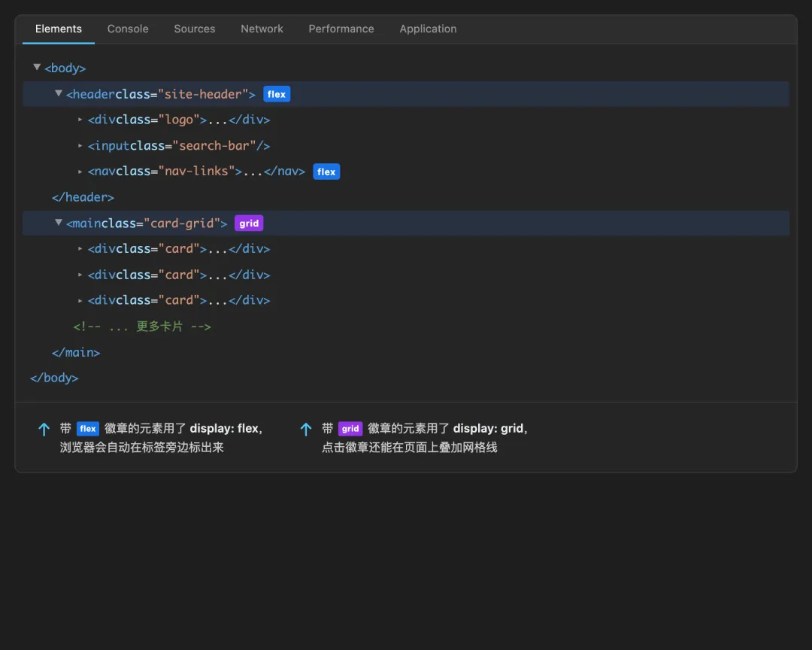This screenshot has height=650, width=812.
Task: Switch to the Console tab
Action: (128, 29)
